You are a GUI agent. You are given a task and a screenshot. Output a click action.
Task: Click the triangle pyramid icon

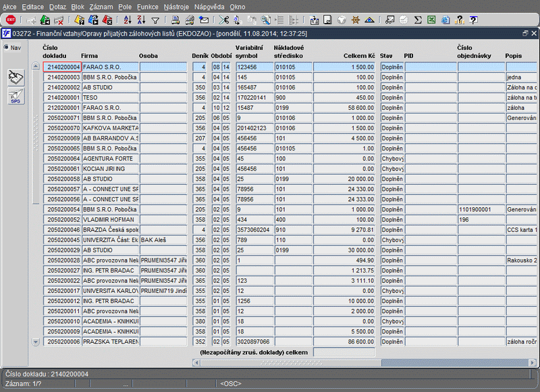(369, 20)
